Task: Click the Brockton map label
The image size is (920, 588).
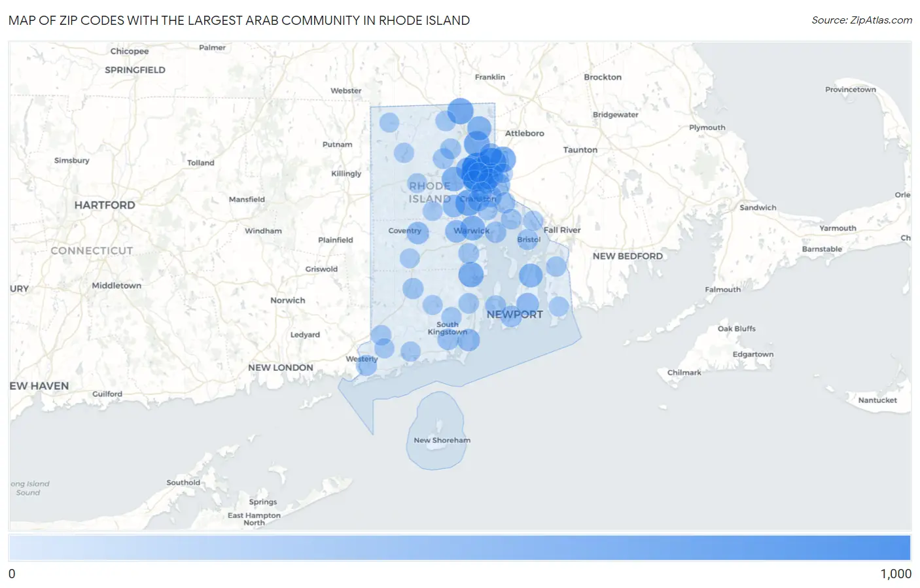Action: (603, 77)
